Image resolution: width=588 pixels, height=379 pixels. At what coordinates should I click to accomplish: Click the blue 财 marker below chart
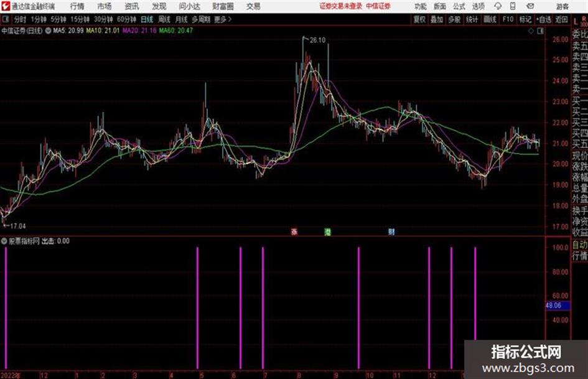coord(391,232)
